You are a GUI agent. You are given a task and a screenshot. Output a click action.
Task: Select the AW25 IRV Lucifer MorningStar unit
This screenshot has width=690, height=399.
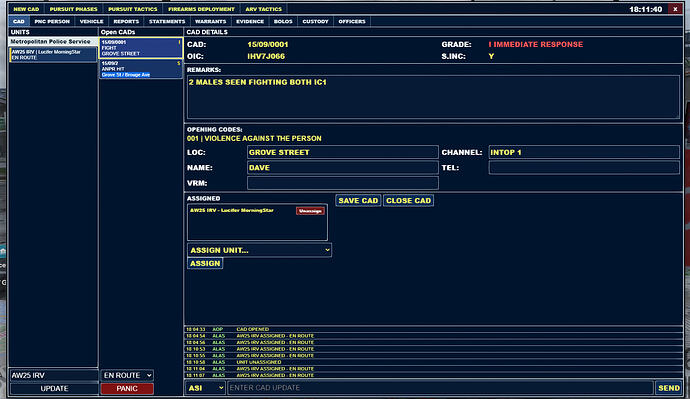53,55
